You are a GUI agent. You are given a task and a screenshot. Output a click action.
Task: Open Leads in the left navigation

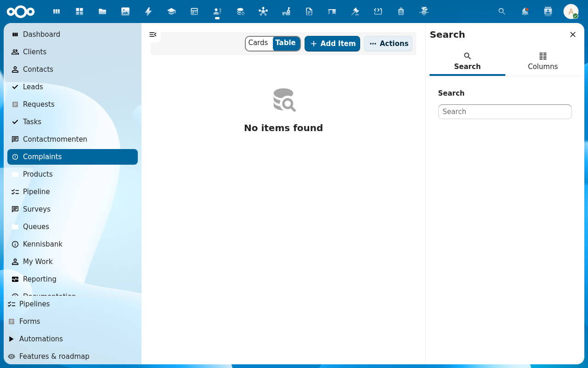click(x=73, y=87)
